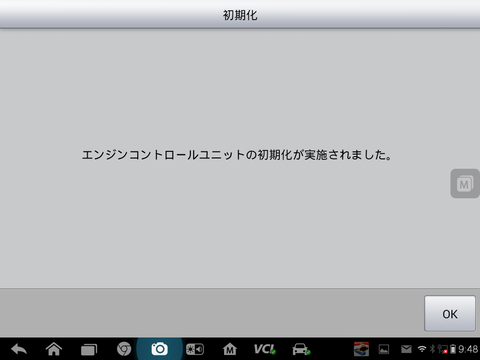Open the Android home screen icon
Viewport: 480px width, 360px height.
tap(54, 349)
